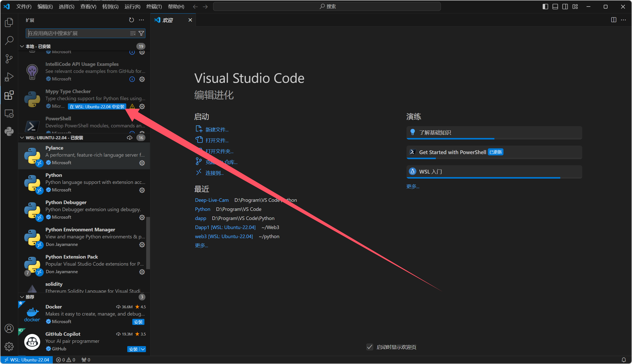Open the gear for Python Extension Pack
This screenshot has height=364, width=632.
coord(142,272)
